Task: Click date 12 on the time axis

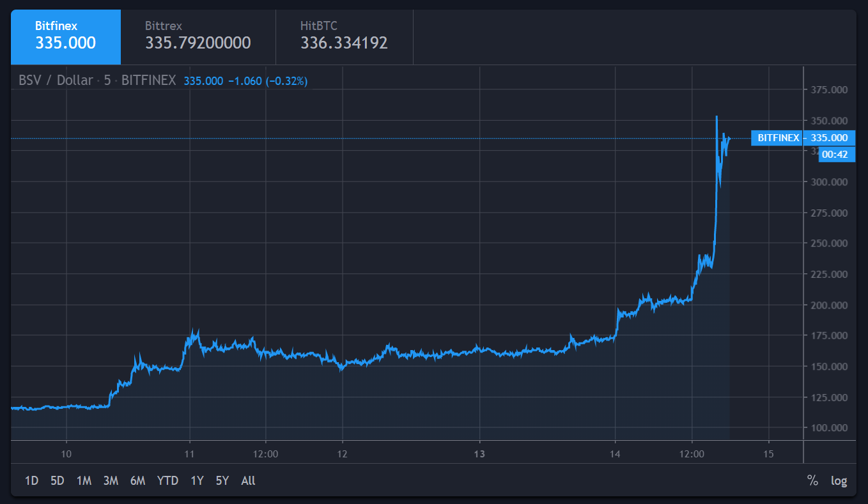Action: coord(343,454)
